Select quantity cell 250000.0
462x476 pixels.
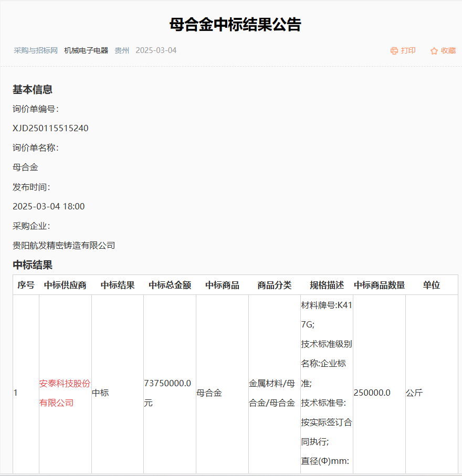[x=372, y=393]
